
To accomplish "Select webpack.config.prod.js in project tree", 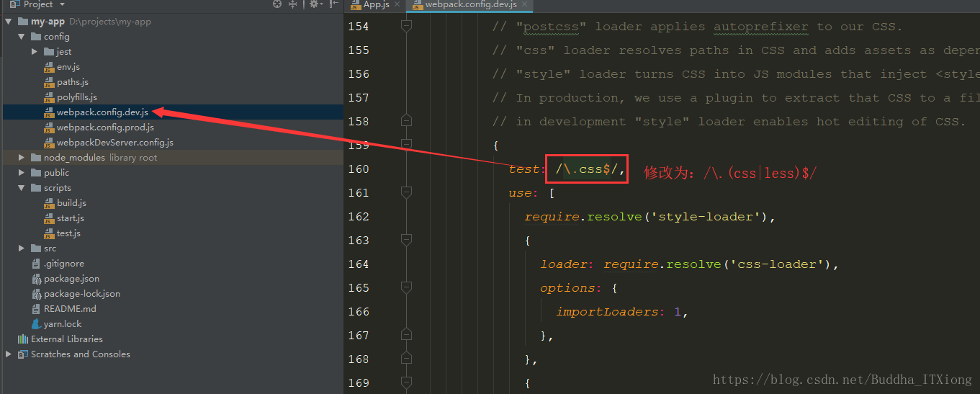I will [x=105, y=127].
